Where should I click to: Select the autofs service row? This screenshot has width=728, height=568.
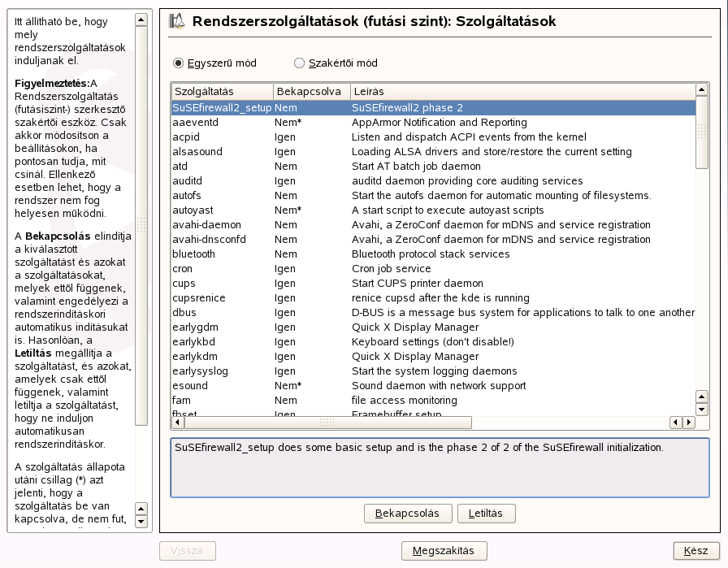[x=433, y=196]
